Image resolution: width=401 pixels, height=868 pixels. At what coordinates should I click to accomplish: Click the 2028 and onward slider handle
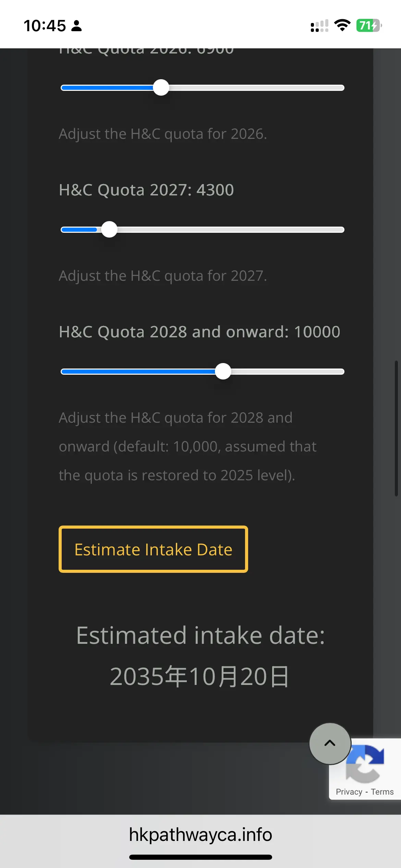click(223, 371)
